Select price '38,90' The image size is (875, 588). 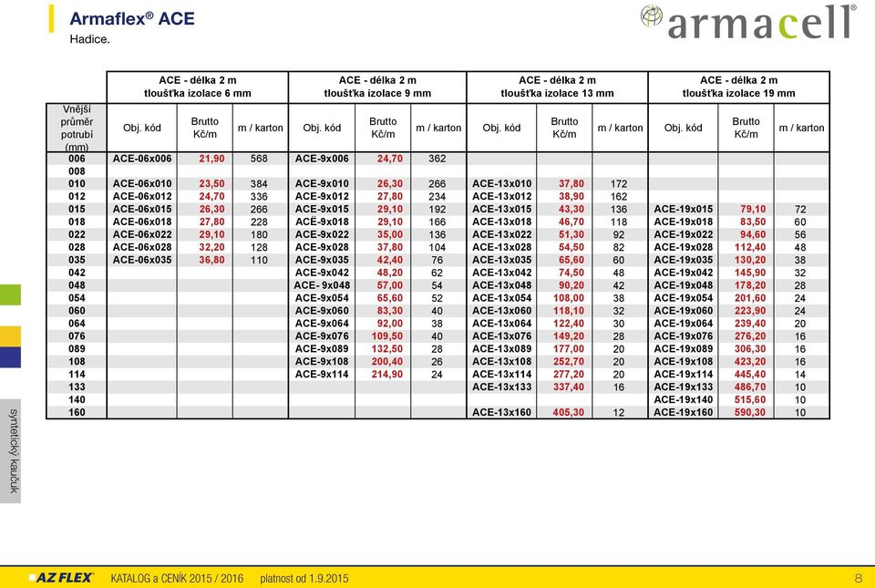click(x=571, y=196)
